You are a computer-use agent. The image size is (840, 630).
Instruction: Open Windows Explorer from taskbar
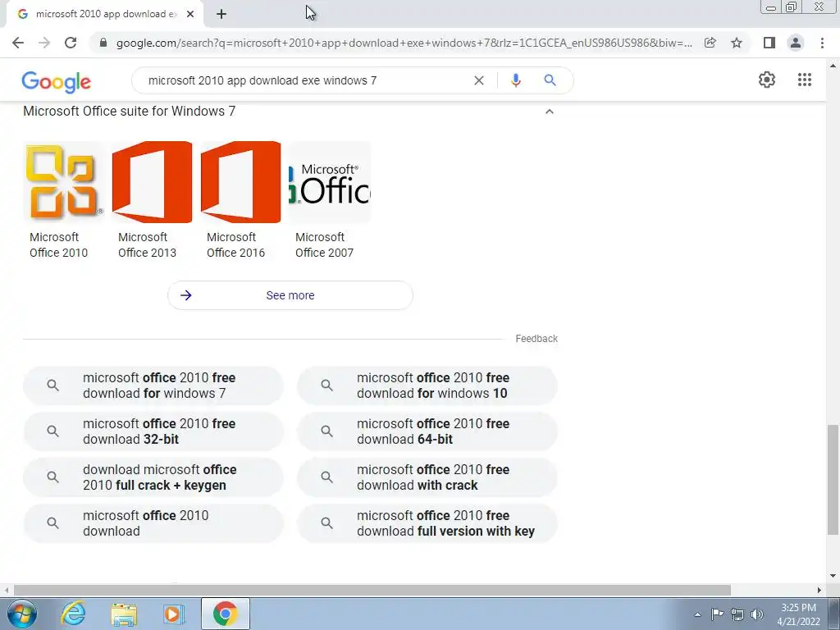pos(124,614)
